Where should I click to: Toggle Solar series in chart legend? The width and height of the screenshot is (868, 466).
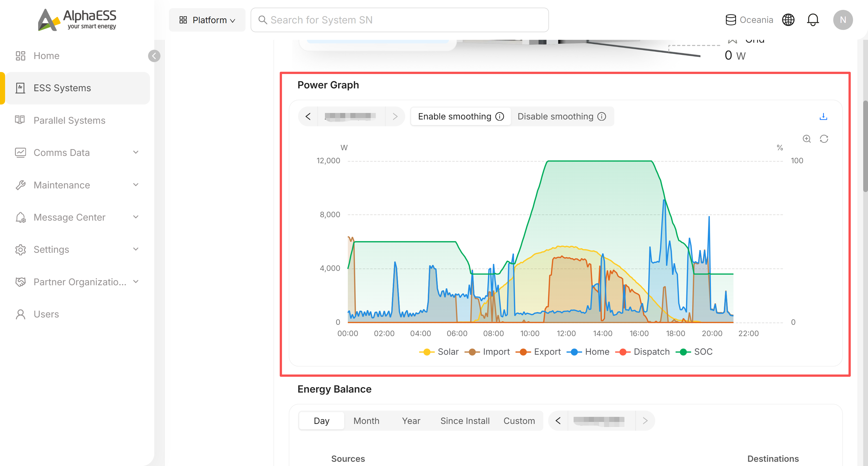tap(439, 352)
